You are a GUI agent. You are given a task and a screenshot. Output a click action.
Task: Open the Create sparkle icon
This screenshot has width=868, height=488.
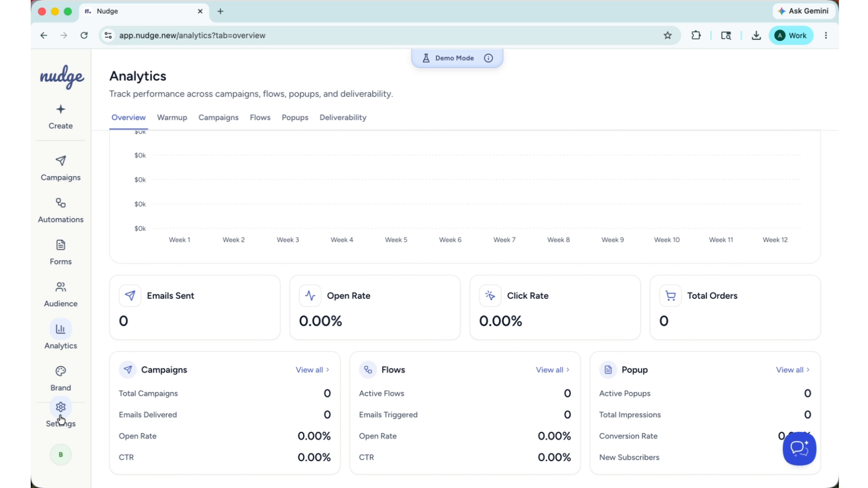pos(61,109)
